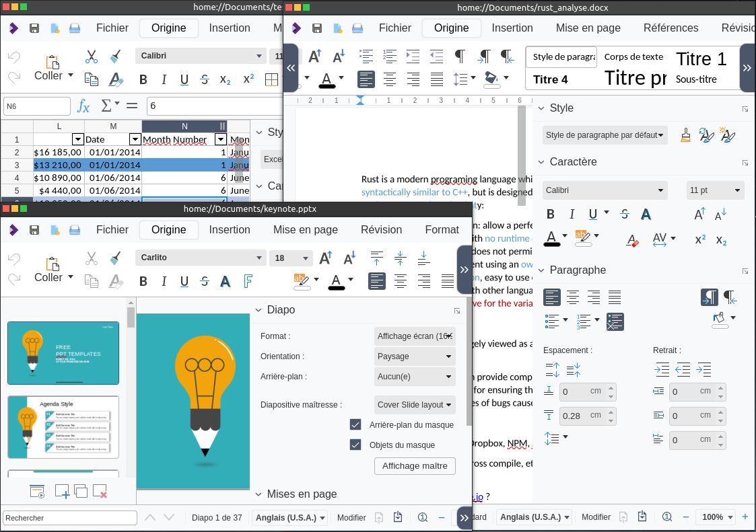Open Révision tab in keynote.pptx window
The height and width of the screenshot is (532, 756).
[x=382, y=230]
